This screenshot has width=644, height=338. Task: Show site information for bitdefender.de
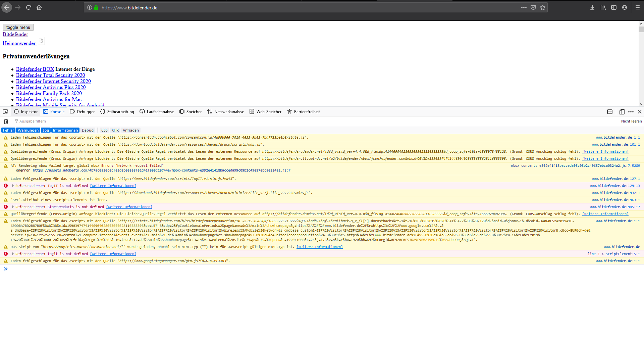coord(90,7)
